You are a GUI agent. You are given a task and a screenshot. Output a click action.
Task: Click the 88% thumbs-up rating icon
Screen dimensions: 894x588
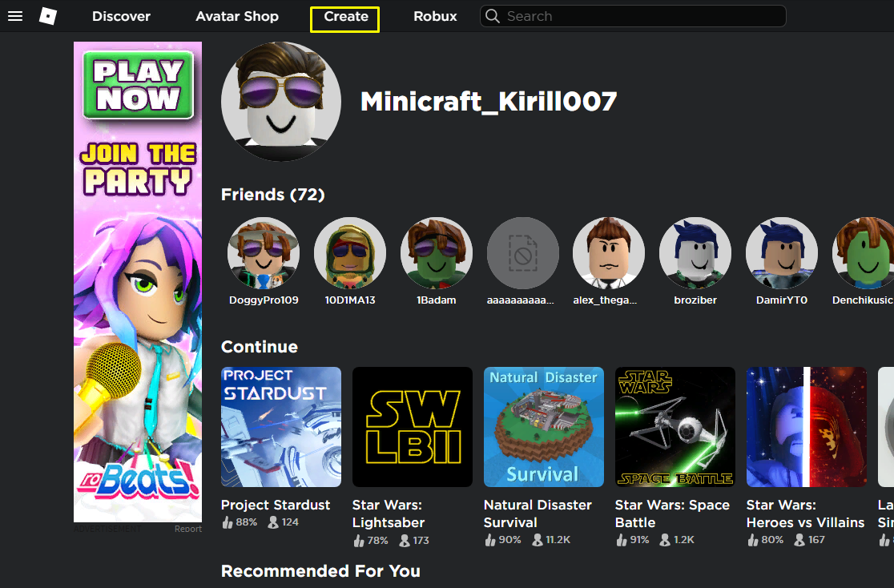pyautogui.click(x=228, y=522)
